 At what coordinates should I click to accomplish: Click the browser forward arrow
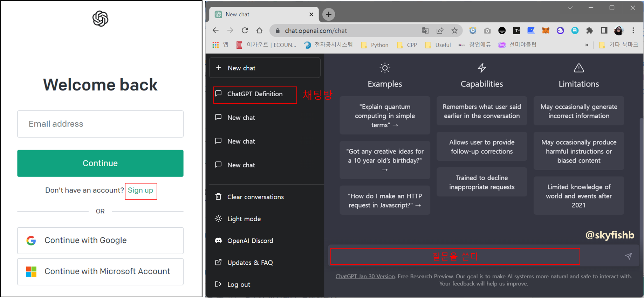(230, 30)
